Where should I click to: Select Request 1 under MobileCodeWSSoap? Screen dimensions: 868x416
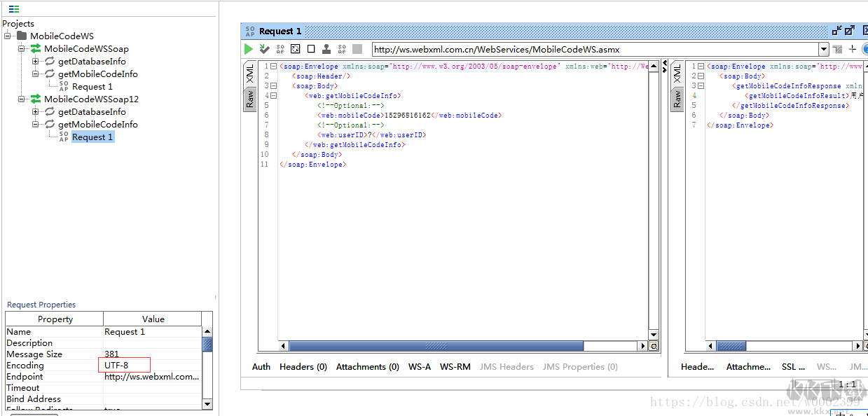point(92,87)
